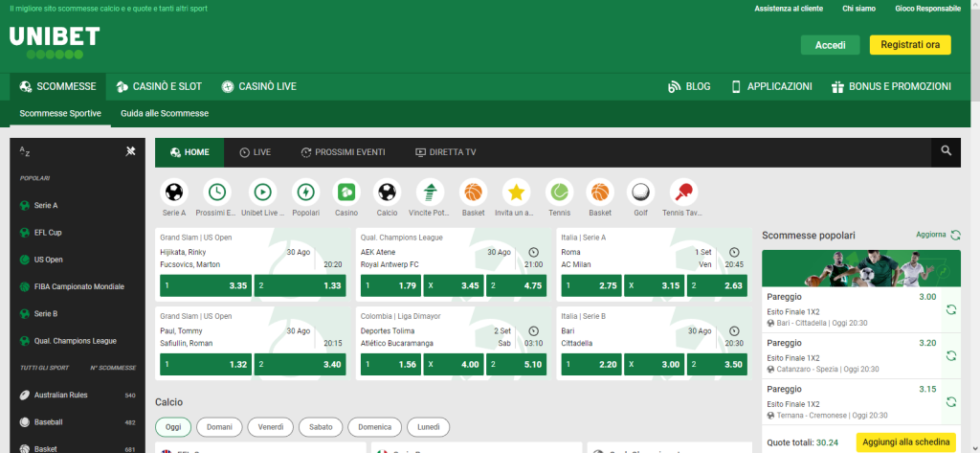
Task: Click the Casino dice shortcut icon
Action: coord(345,192)
